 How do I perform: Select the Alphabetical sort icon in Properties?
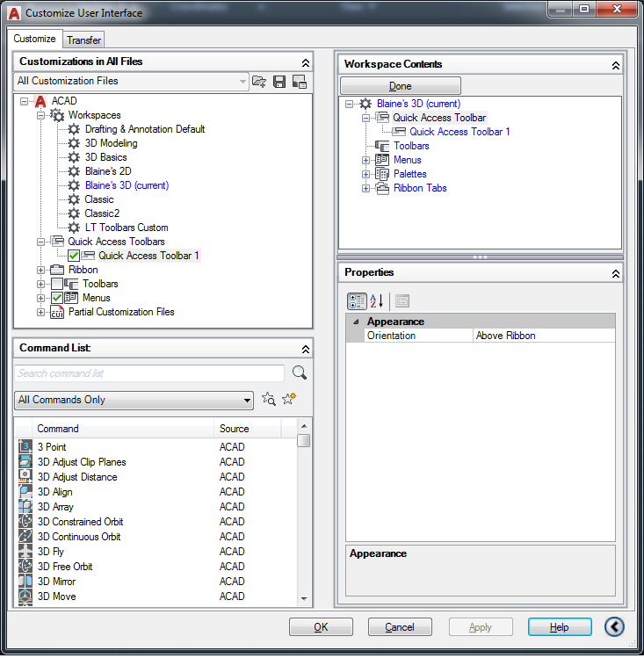(376, 300)
